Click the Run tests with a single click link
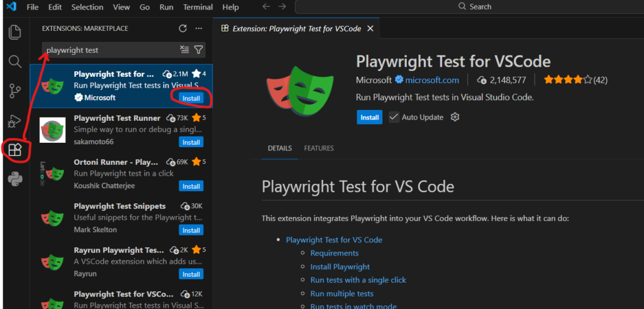 pos(358,280)
